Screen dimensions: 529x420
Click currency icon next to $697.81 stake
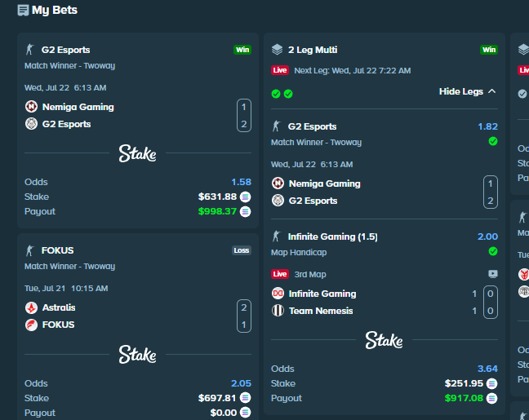245,398
